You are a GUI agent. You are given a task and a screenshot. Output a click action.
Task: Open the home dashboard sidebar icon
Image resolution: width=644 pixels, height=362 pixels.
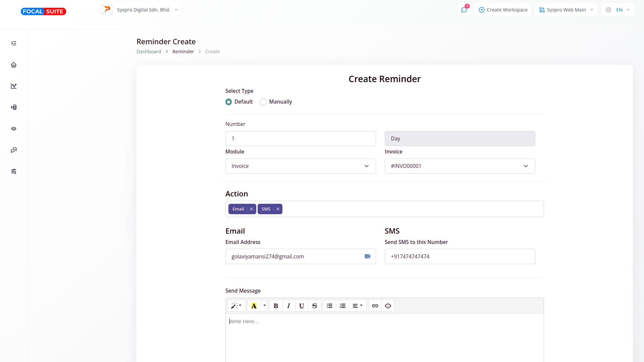(14, 65)
